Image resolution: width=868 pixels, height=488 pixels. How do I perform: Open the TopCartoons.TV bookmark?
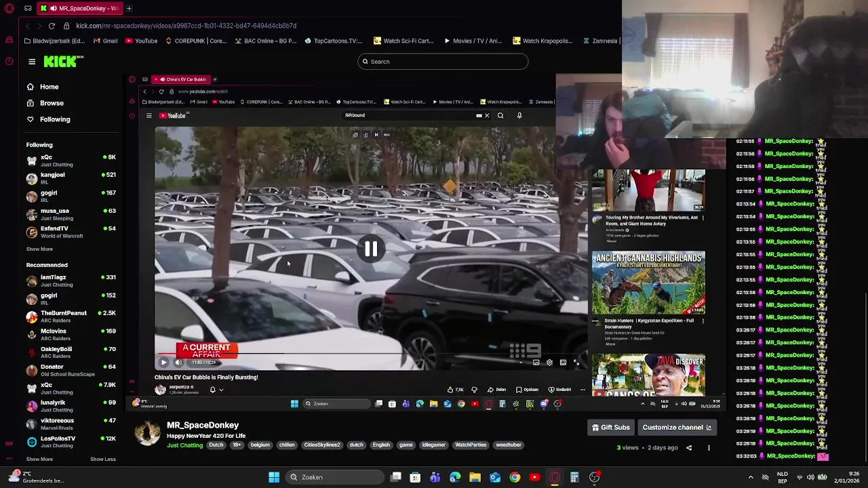pos(333,41)
